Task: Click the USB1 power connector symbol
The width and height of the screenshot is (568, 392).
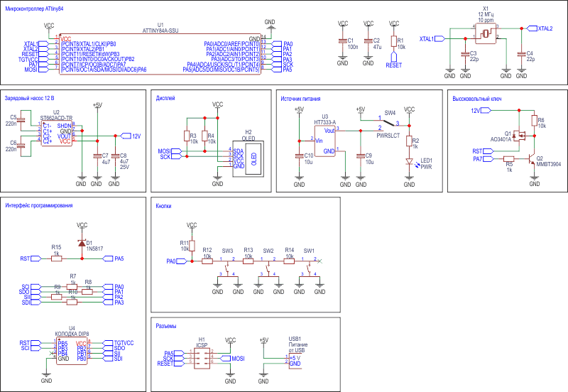Action: (295, 361)
